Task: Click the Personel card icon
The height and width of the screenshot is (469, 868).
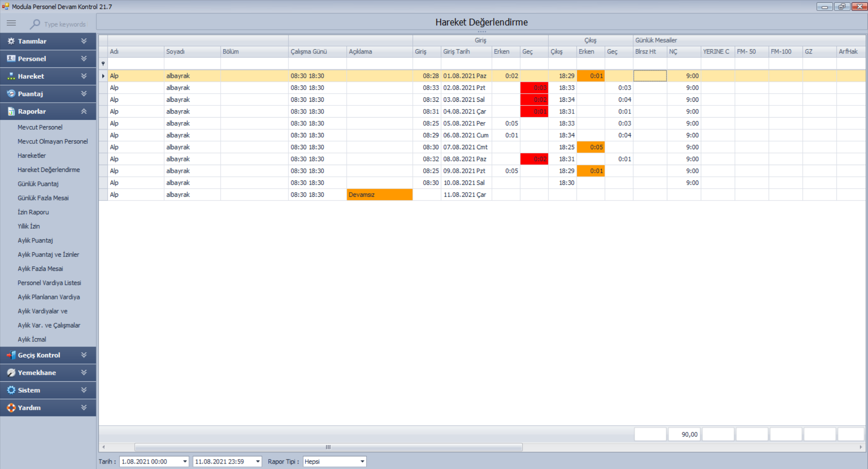Action: [x=11, y=59]
